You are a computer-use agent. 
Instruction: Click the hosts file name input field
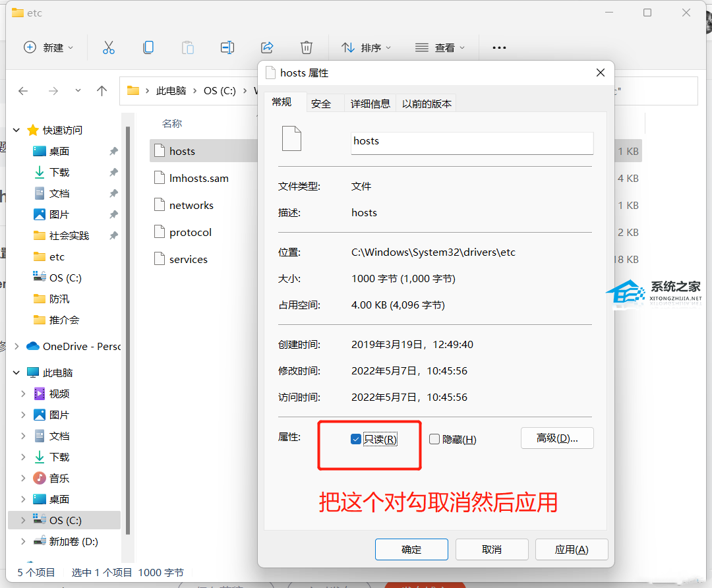click(471, 142)
